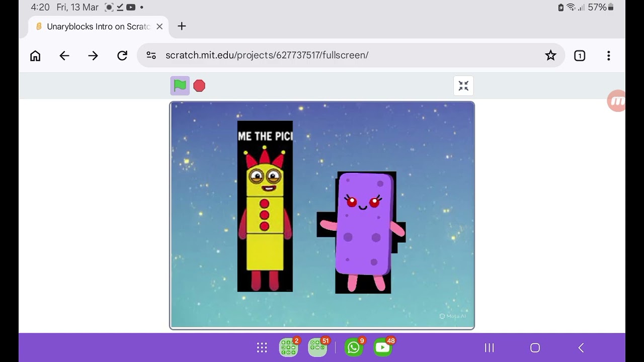Tap the Wi-Fi status icon
Image resolution: width=644 pixels, height=362 pixels.
click(571, 7)
